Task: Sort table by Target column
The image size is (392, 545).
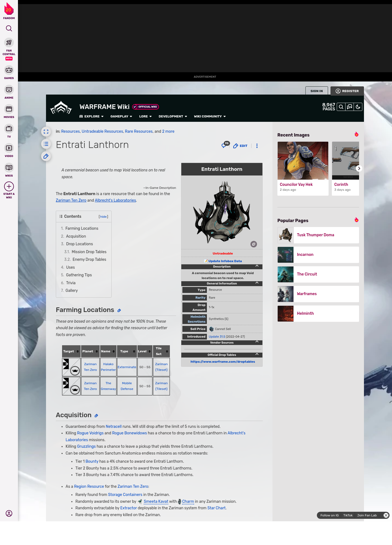Action: 71,351
